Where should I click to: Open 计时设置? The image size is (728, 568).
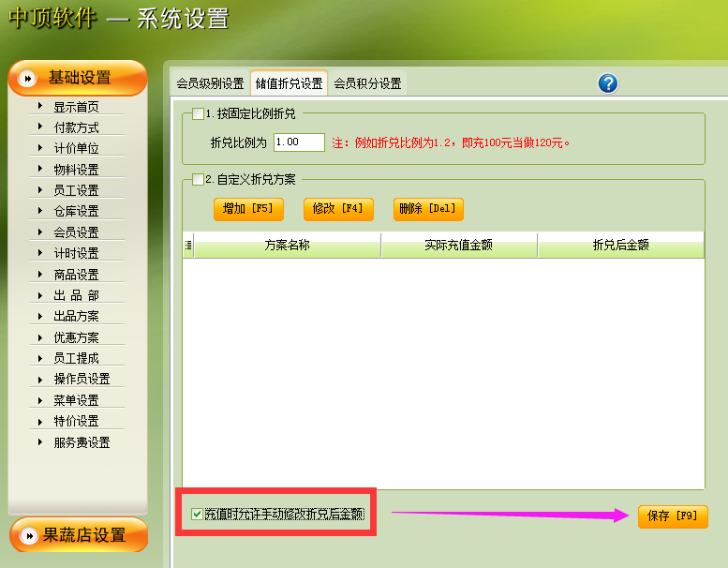[x=77, y=253]
